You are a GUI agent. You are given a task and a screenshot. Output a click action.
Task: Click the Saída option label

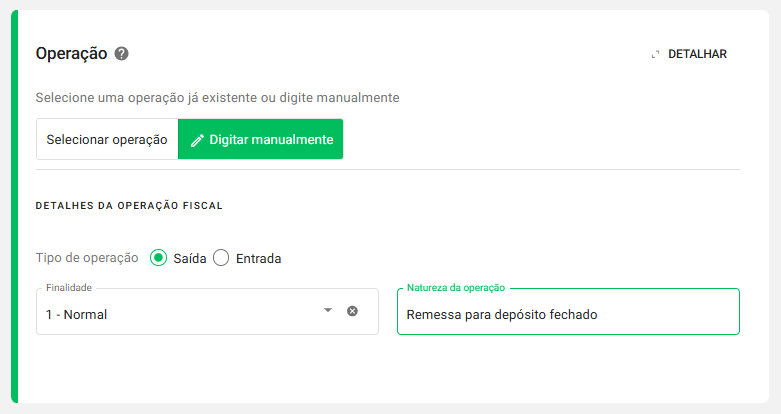pos(190,258)
